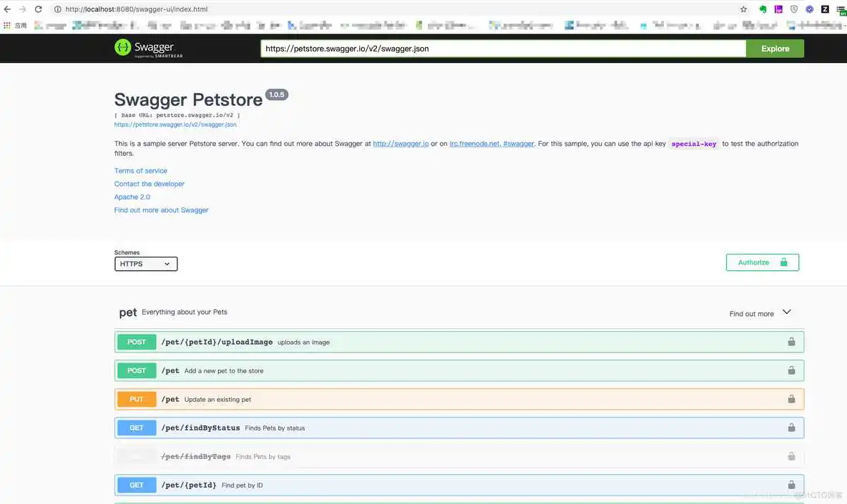Click the lock icon on POST /pet/{petId}/uploadImage
This screenshot has height=504, width=847.
tap(791, 342)
